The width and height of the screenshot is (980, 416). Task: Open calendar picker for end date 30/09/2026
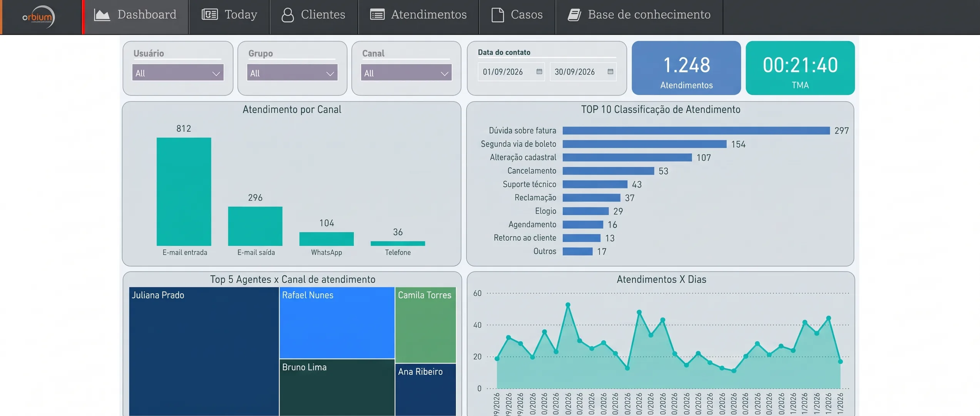(610, 72)
